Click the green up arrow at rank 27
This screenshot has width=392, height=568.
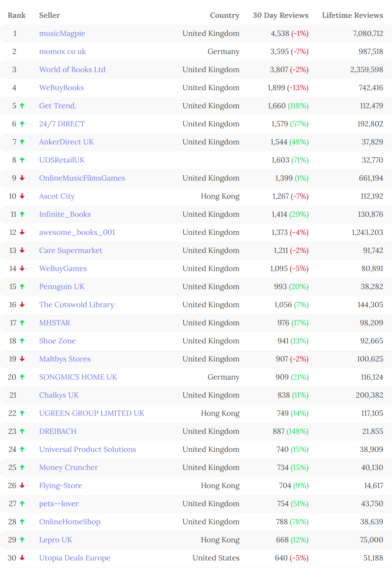tap(22, 503)
